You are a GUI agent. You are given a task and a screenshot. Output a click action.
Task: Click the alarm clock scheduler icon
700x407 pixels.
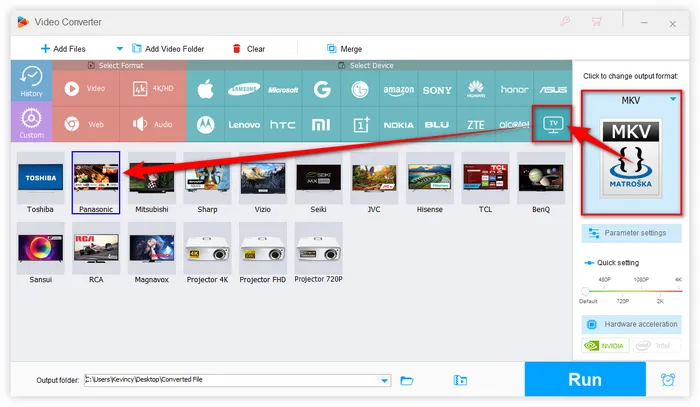[668, 380]
